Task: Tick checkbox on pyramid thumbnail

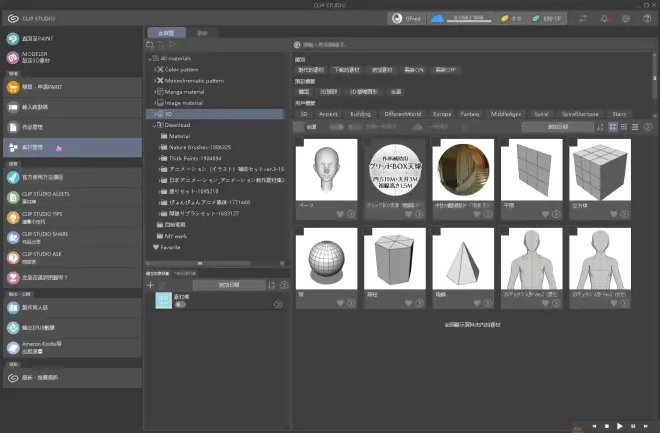Action: point(436,231)
